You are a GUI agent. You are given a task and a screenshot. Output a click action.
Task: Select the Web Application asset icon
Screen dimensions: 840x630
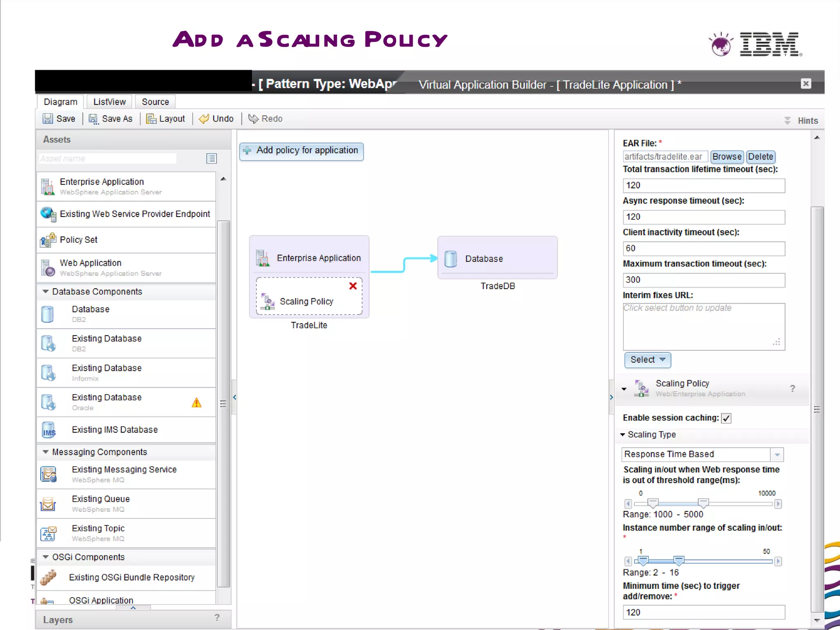[x=48, y=268]
